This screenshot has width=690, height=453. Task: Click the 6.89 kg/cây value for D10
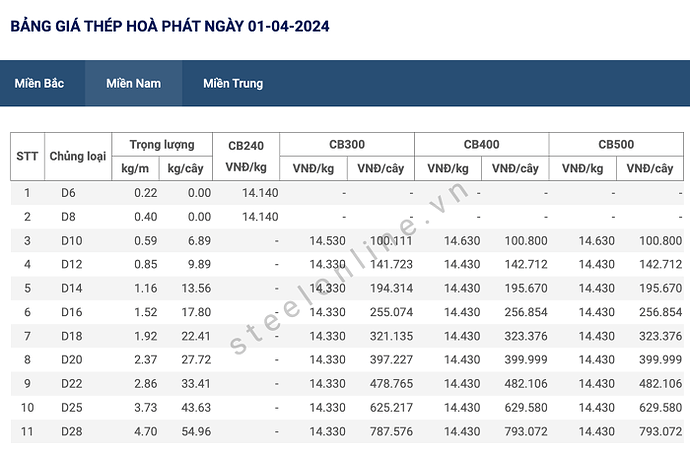(199, 241)
